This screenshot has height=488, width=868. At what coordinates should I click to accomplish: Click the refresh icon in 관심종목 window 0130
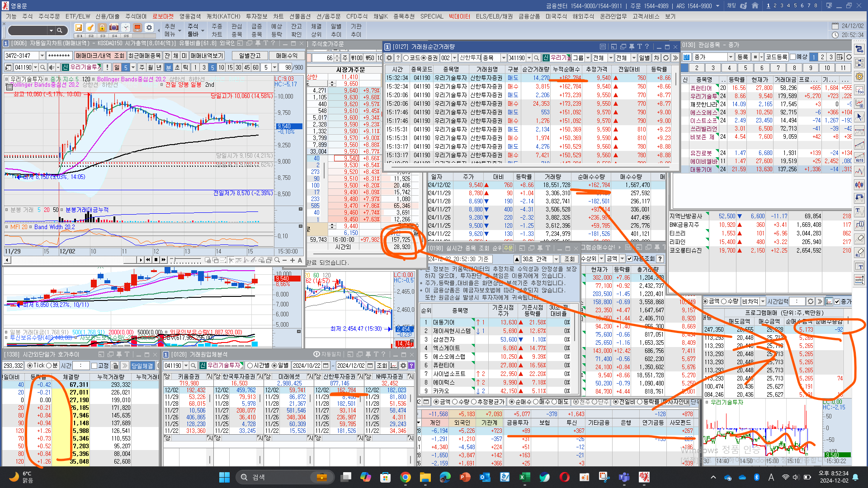coord(849,57)
